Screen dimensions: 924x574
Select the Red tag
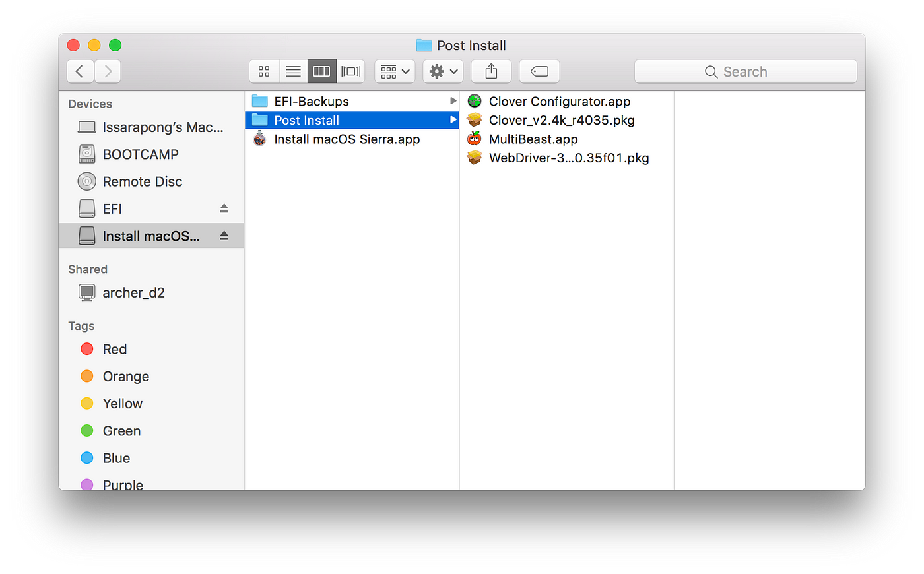tap(151, 349)
